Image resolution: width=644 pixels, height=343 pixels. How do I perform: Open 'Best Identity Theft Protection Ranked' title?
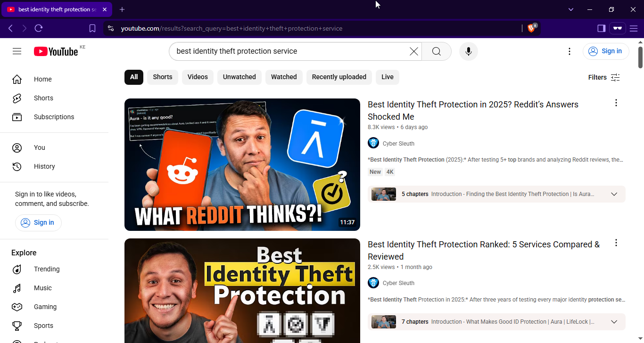[484, 251]
